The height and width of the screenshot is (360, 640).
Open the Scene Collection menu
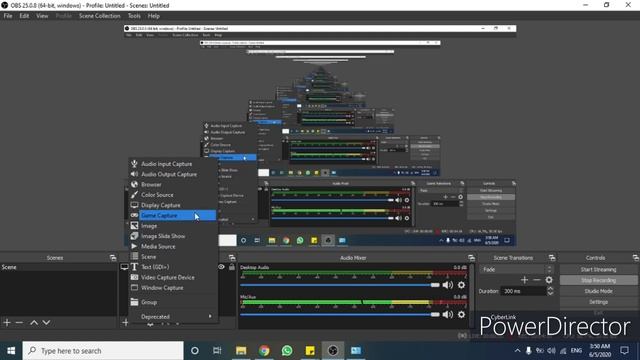100,16
